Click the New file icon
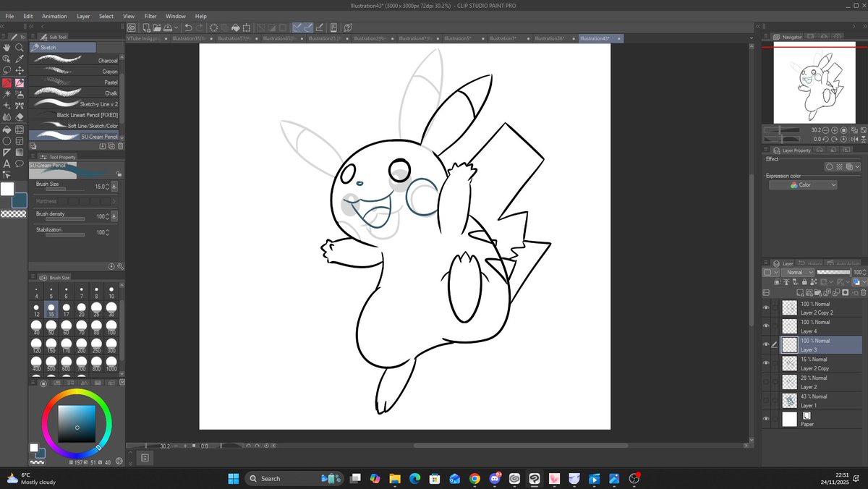 coord(146,27)
